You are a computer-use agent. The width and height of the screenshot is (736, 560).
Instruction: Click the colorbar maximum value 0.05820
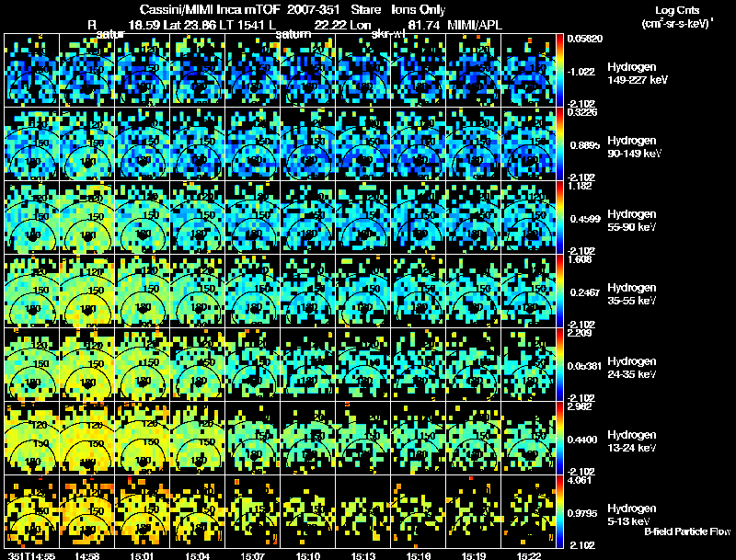pyautogui.click(x=584, y=39)
